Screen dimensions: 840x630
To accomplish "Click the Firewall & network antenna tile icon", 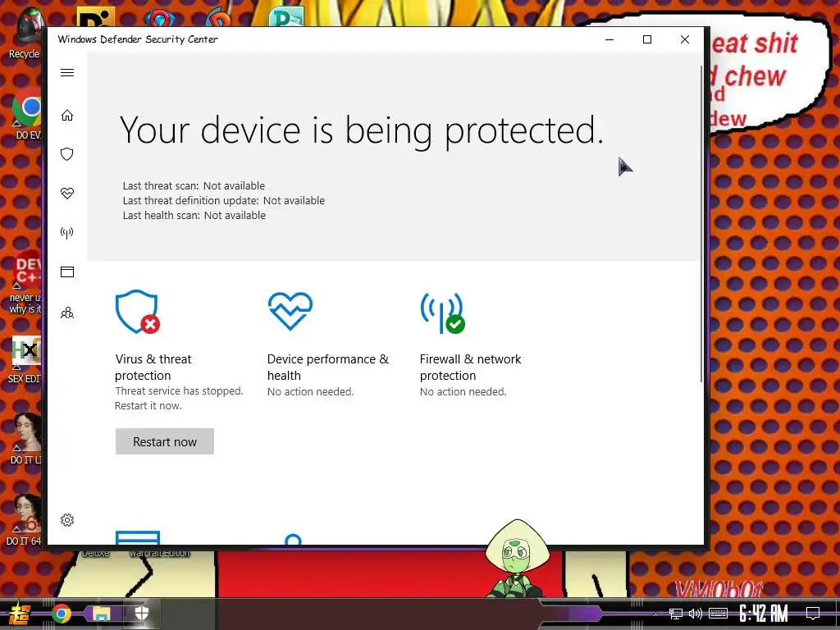I will pyautogui.click(x=442, y=313).
